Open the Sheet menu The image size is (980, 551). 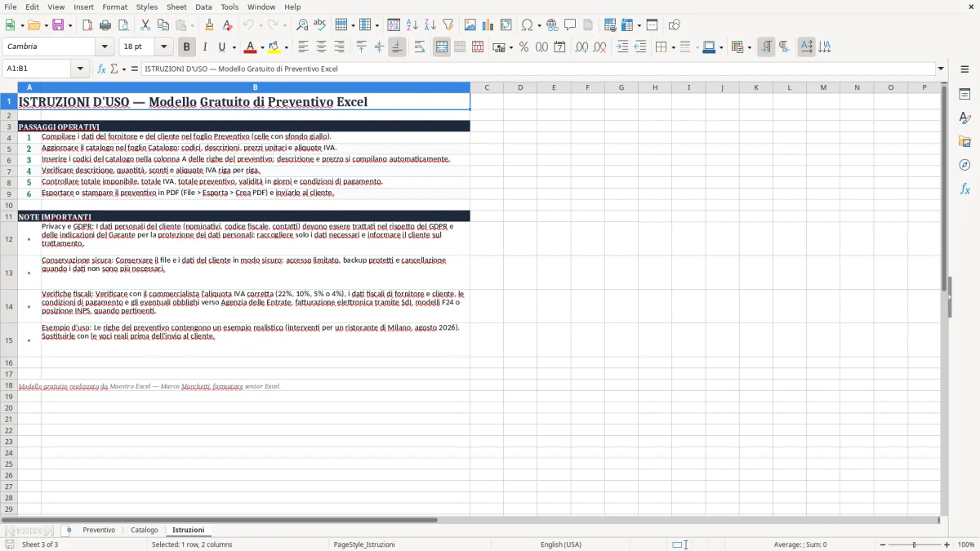pyautogui.click(x=176, y=7)
